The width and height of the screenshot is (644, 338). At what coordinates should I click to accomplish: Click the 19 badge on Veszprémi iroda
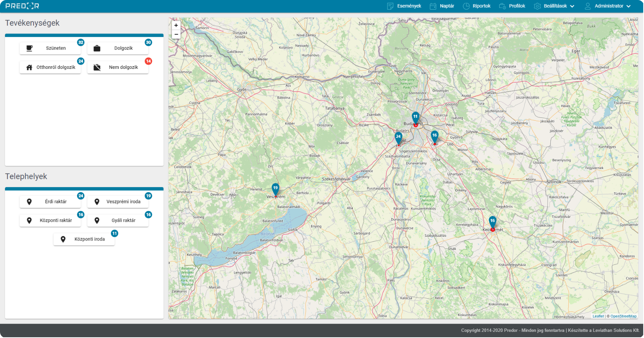[x=148, y=196]
